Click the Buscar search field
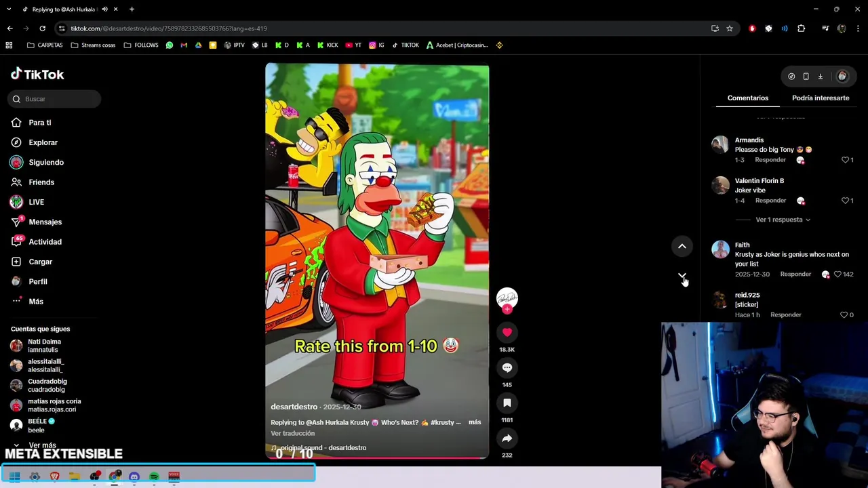The image size is (868, 488). (55, 99)
